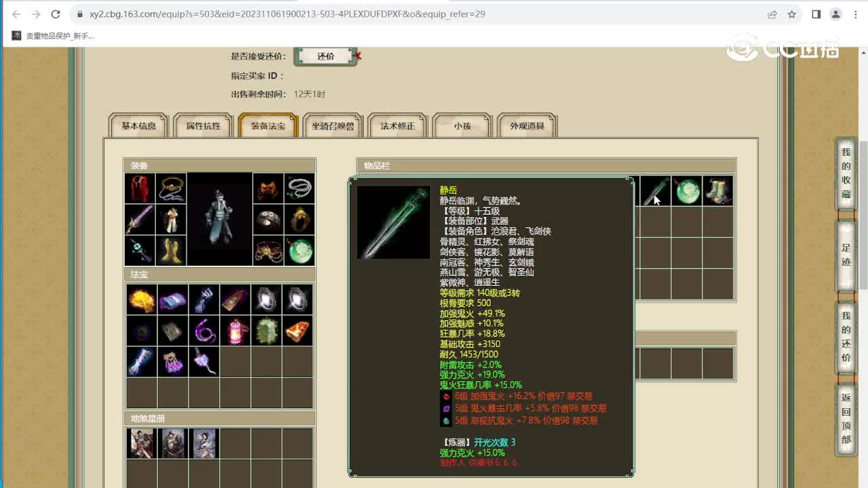Open the 坐骑召唤兽 tab
This screenshot has width=868, height=488.
pyautogui.click(x=333, y=126)
